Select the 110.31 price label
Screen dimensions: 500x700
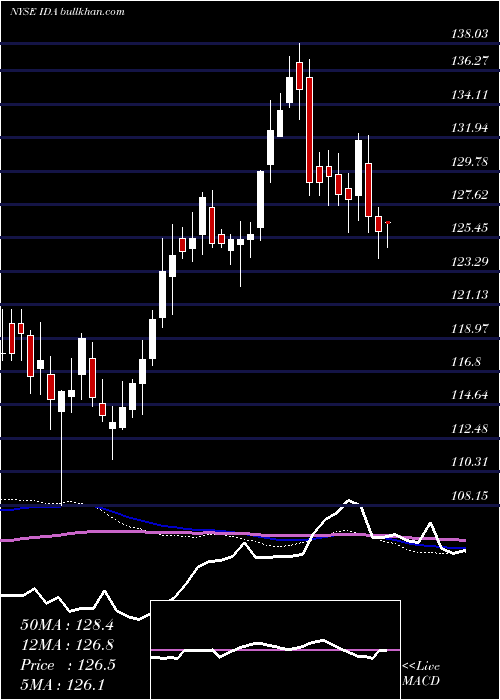(470, 462)
